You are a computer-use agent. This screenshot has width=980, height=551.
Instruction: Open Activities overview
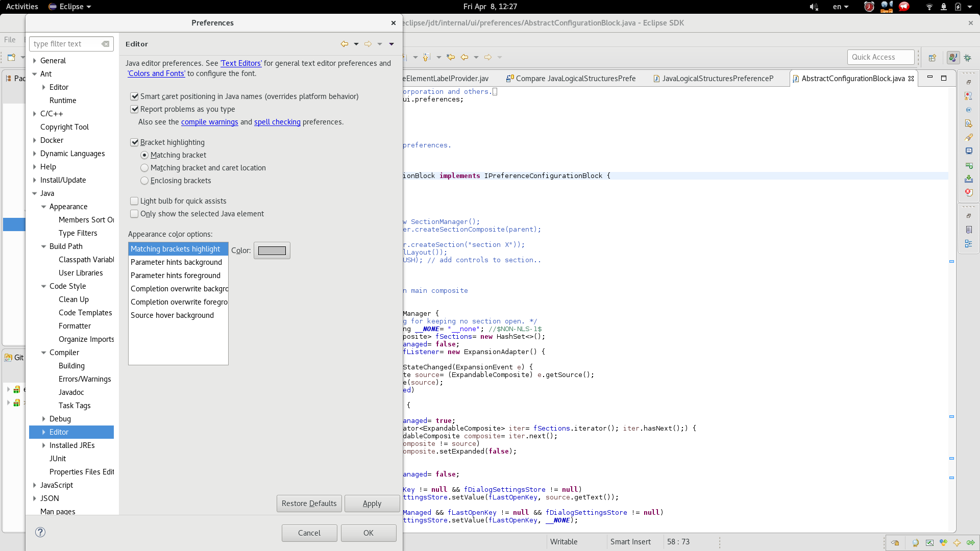pos(22,7)
